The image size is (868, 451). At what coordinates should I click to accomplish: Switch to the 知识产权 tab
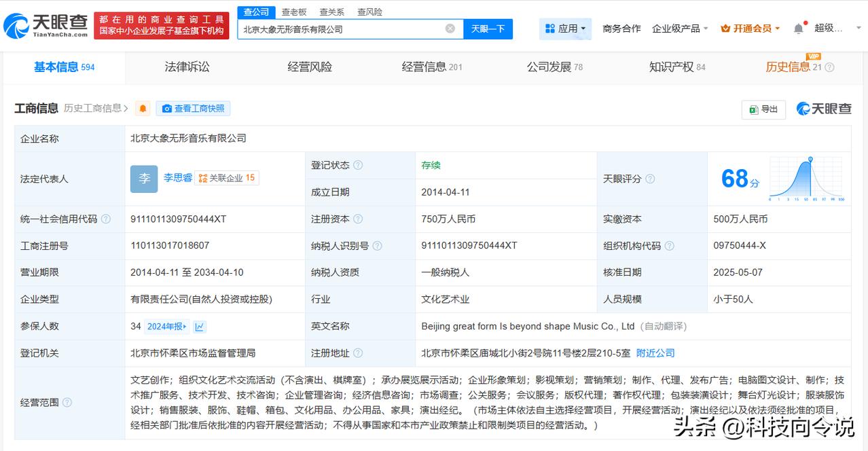pyautogui.click(x=677, y=67)
